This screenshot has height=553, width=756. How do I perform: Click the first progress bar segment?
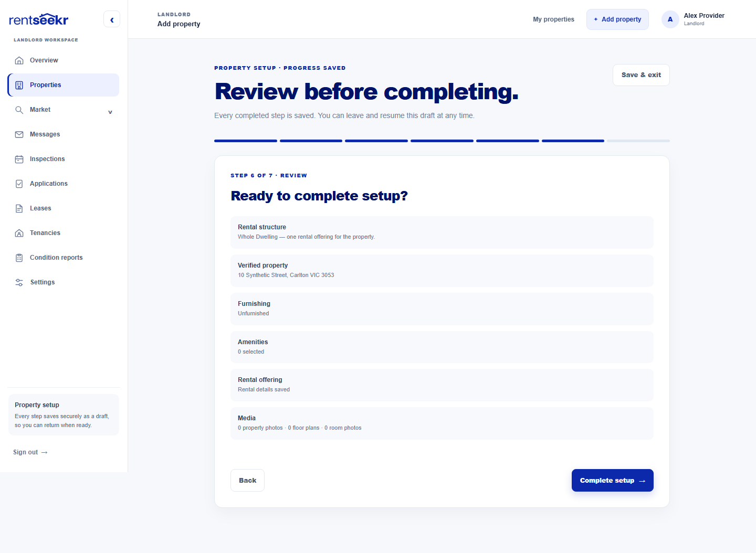pyautogui.click(x=246, y=141)
